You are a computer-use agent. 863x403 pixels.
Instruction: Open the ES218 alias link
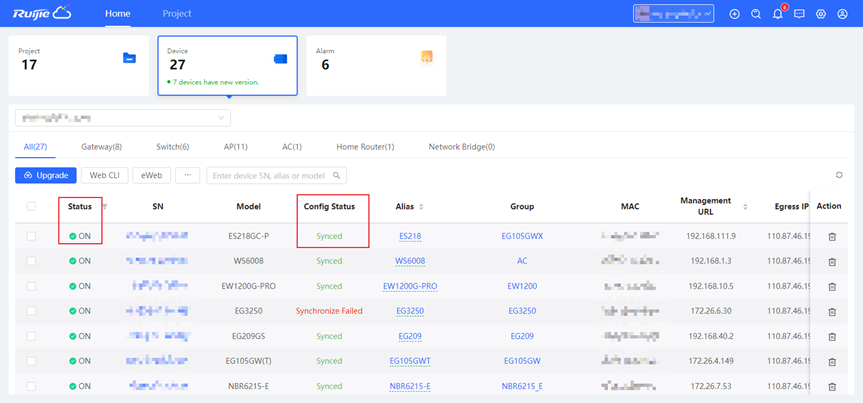410,236
